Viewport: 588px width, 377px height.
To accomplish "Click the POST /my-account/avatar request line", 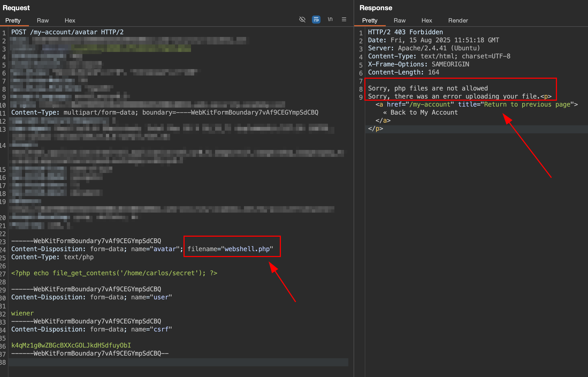I will tap(67, 32).
